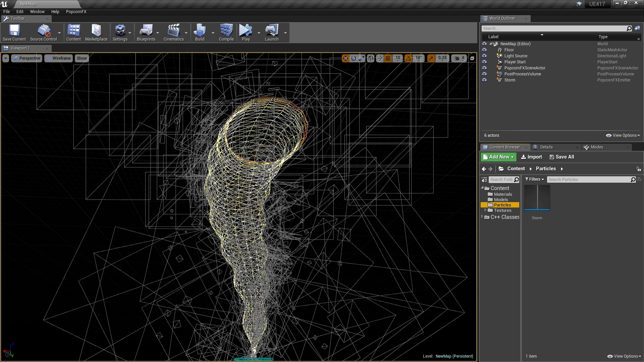
Task: Click the world coordinate system globe icon
Action: tap(370, 58)
